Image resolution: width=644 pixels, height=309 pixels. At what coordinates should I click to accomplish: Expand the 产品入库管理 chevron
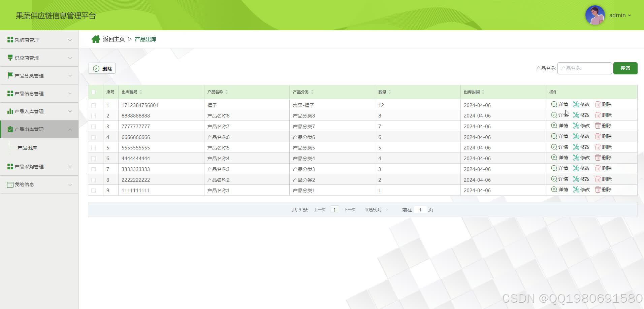tap(70, 111)
